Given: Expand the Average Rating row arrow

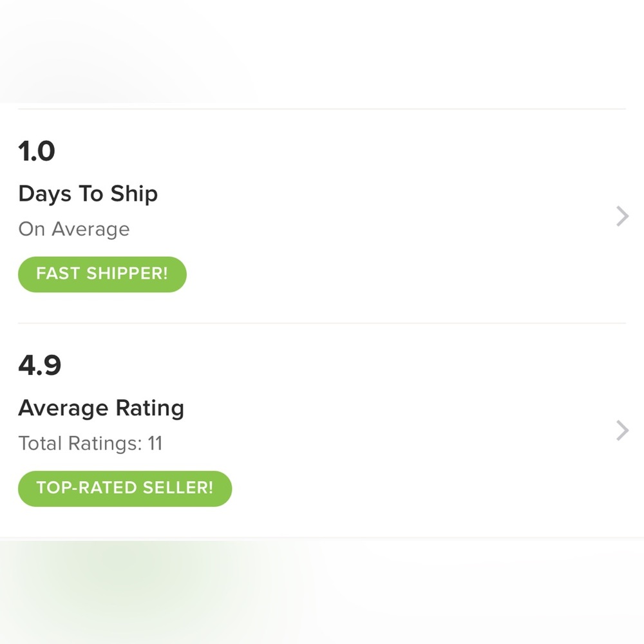Looking at the screenshot, I should coord(621,430).
